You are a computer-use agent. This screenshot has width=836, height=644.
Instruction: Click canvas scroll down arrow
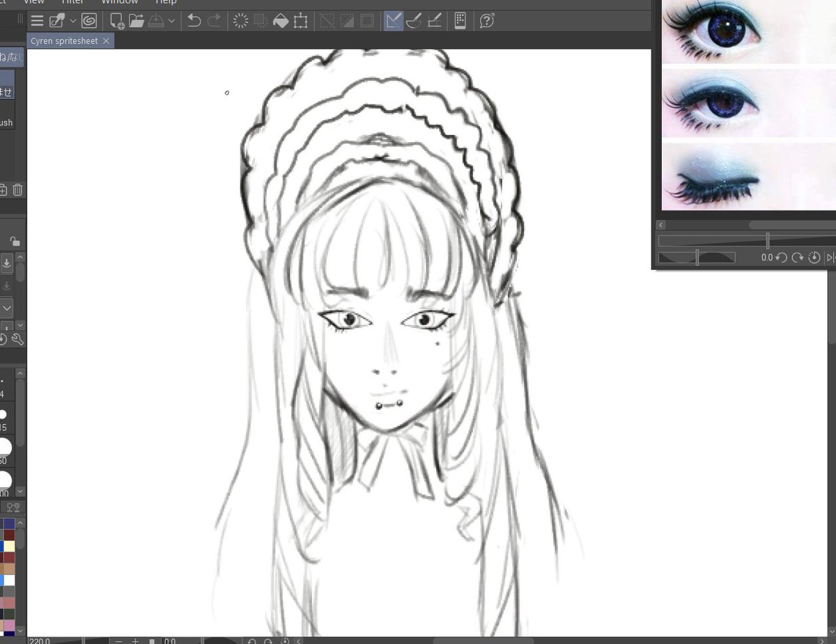830,630
